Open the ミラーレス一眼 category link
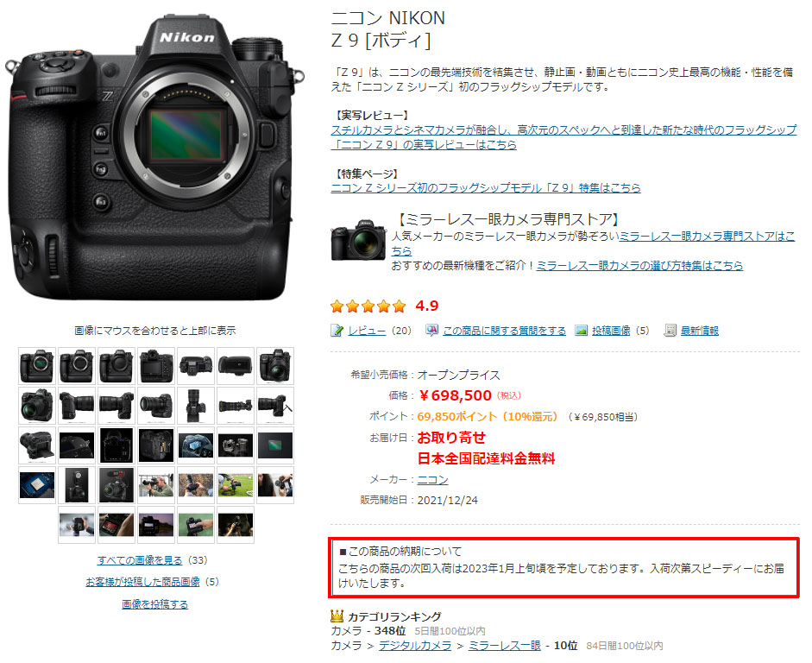 click(x=505, y=646)
